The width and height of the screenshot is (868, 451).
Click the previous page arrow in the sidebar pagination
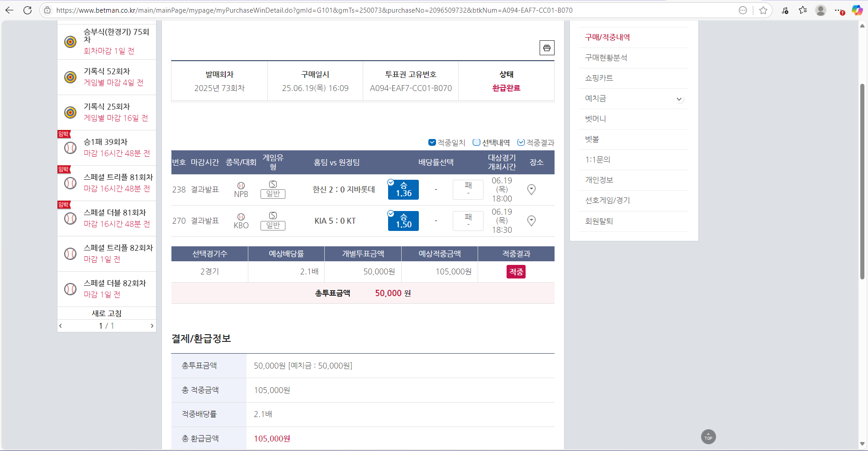pyautogui.click(x=60, y=326)
